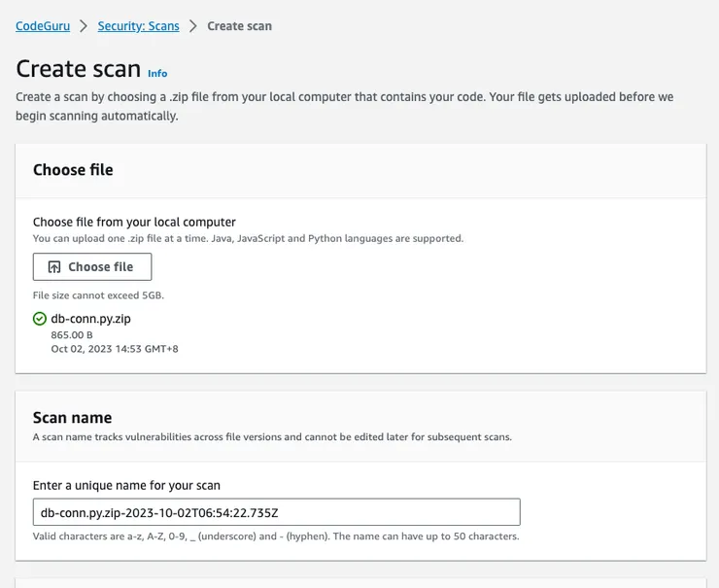The image size is (719, 588).
Task: Click the Scan name section heading
Action: point(72,418)
